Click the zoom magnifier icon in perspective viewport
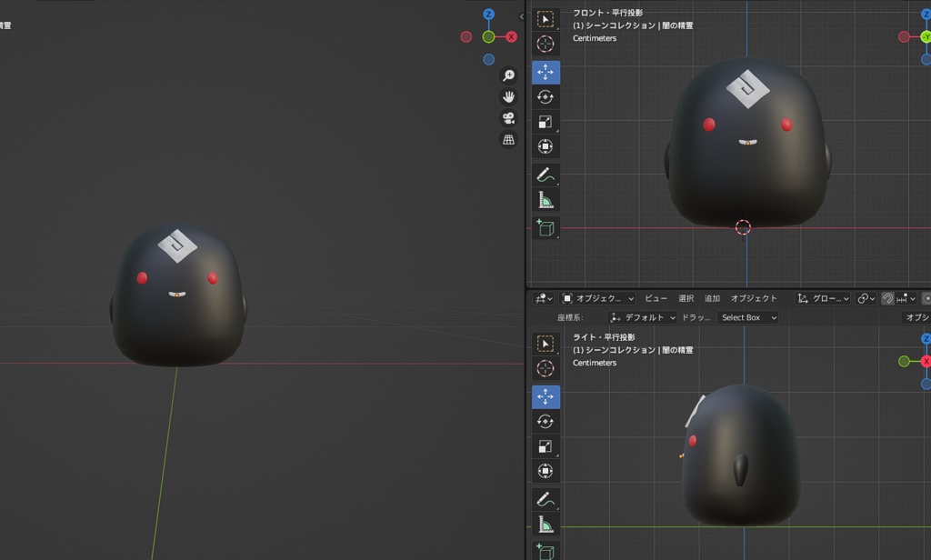931x560 pixels. click(x=508, y=75)
